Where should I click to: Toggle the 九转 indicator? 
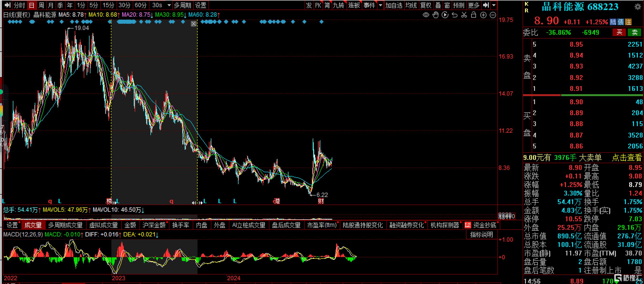(338, 5)
